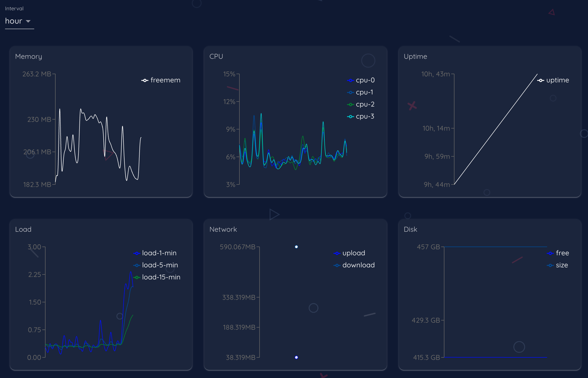The width and height of the screenshot is (588, 378).
Task: Click the top data point in Network chart
Action: tap(296, 247)
